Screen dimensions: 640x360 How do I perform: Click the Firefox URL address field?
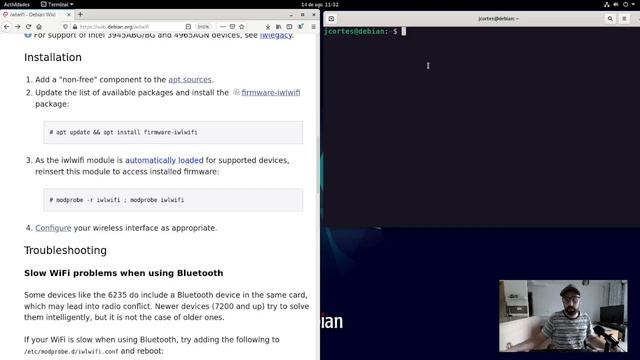coord(131,27)
